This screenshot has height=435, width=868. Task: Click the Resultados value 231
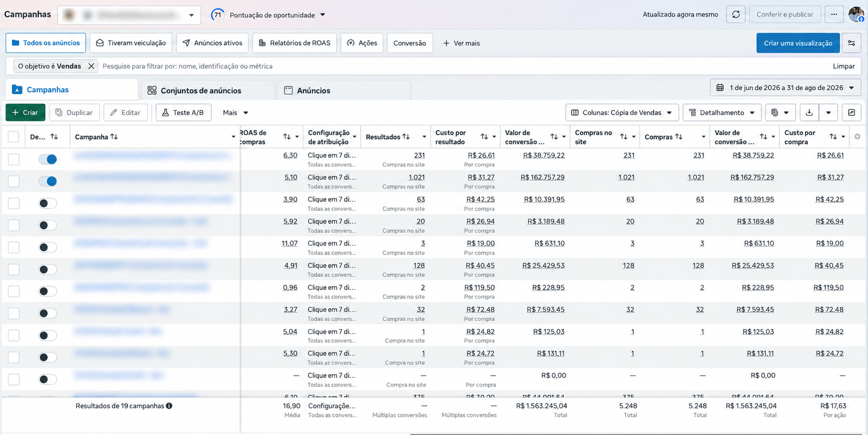click(x=419, y=155)
